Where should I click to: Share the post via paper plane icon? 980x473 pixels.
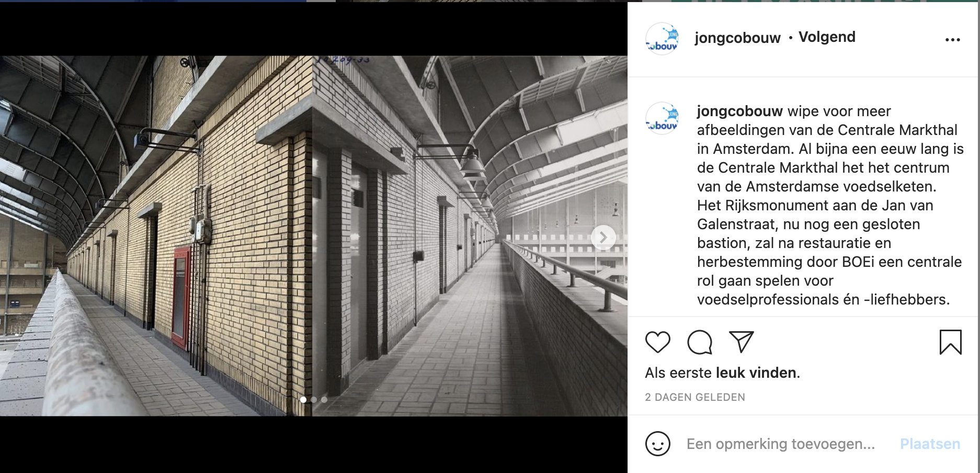click(x=741, y=342)
